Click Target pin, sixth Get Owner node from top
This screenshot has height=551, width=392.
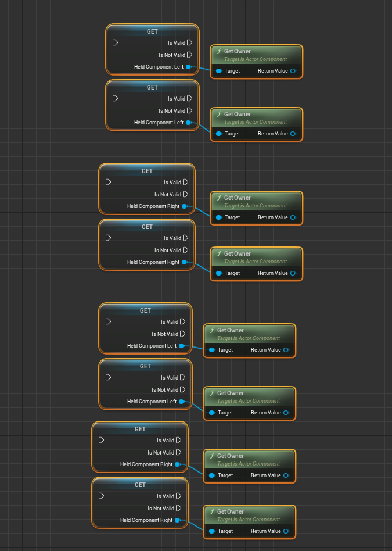212,413
